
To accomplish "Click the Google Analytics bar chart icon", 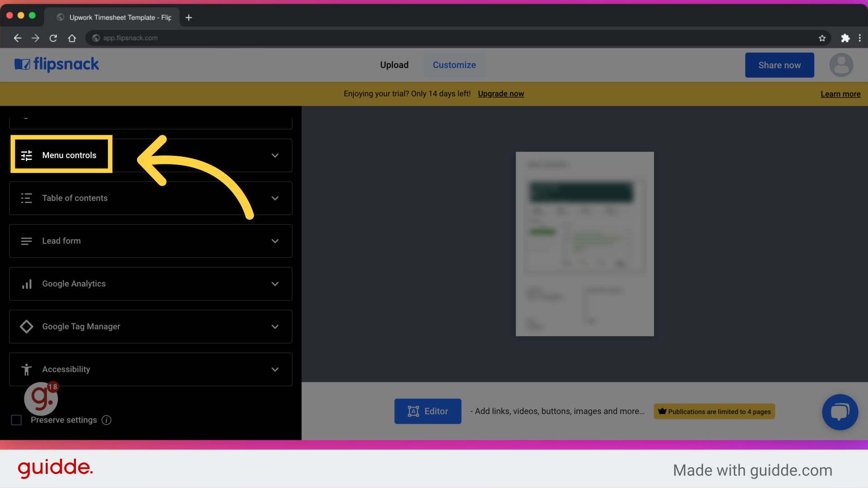I will tap(26, 284).
